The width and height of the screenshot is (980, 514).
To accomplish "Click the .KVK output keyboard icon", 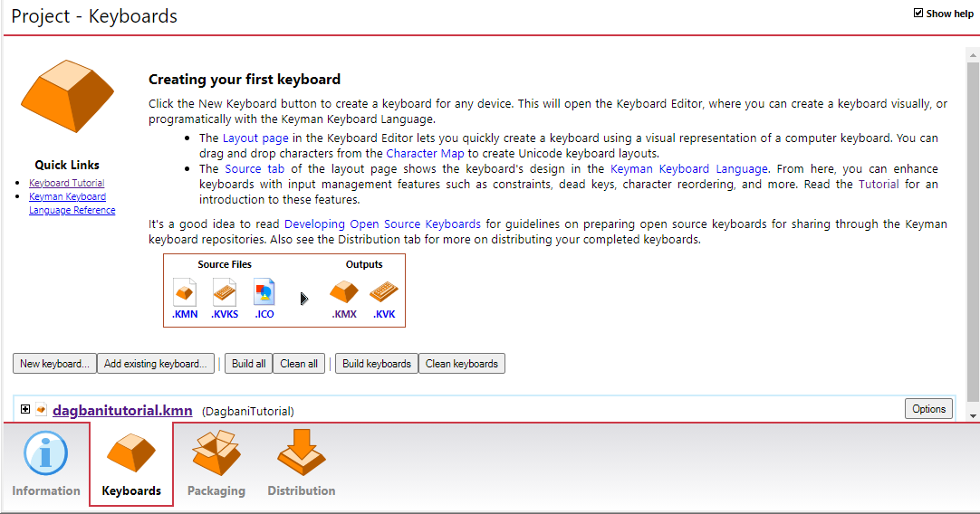I will (384, 292).
